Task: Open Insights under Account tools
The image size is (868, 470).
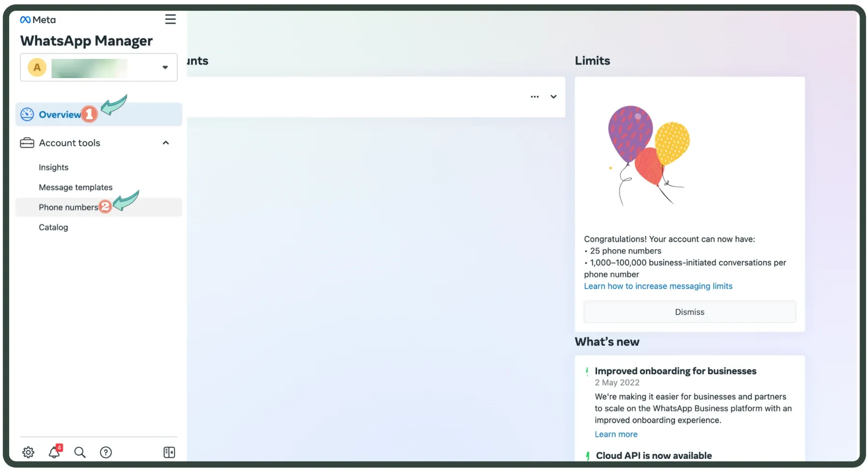Action: [x=54, y=167]
